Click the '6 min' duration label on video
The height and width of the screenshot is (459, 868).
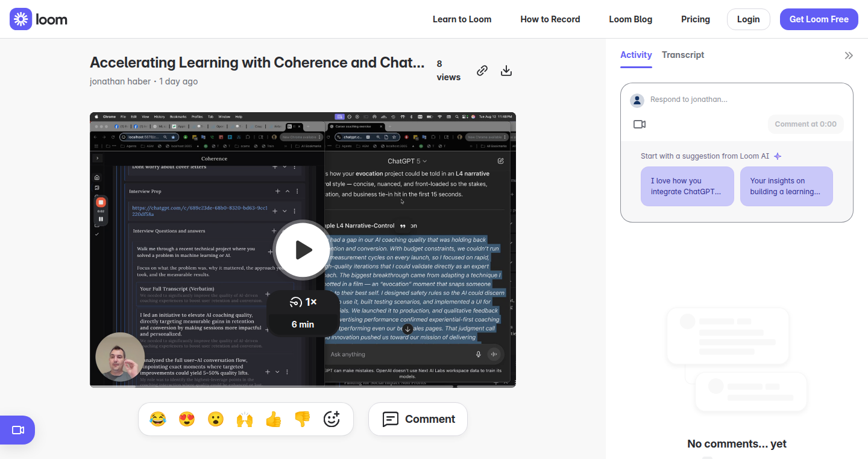click(303, 324)
